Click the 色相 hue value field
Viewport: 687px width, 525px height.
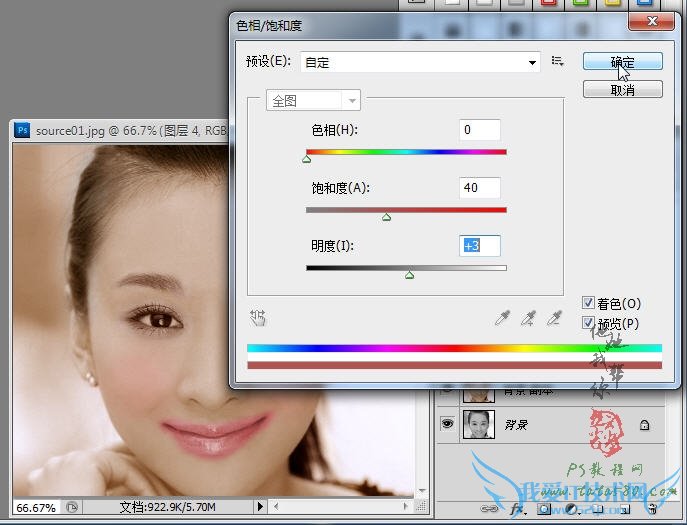tap(479, 130)
